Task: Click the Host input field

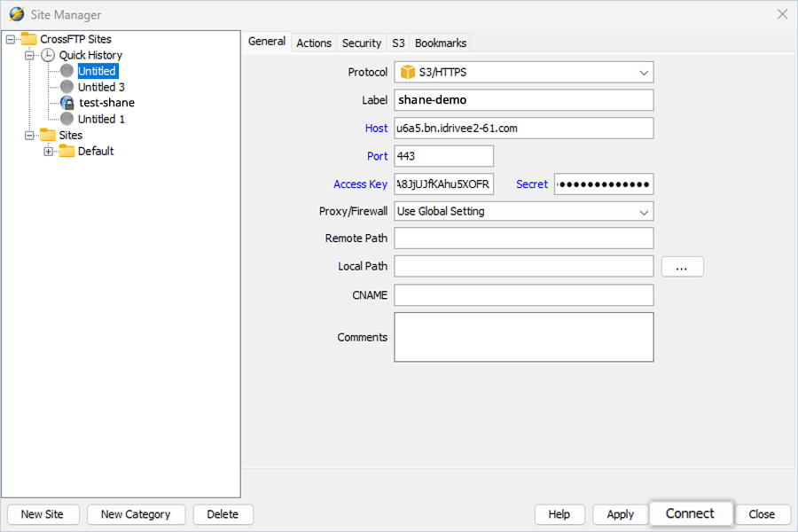Action: [524, 129]
